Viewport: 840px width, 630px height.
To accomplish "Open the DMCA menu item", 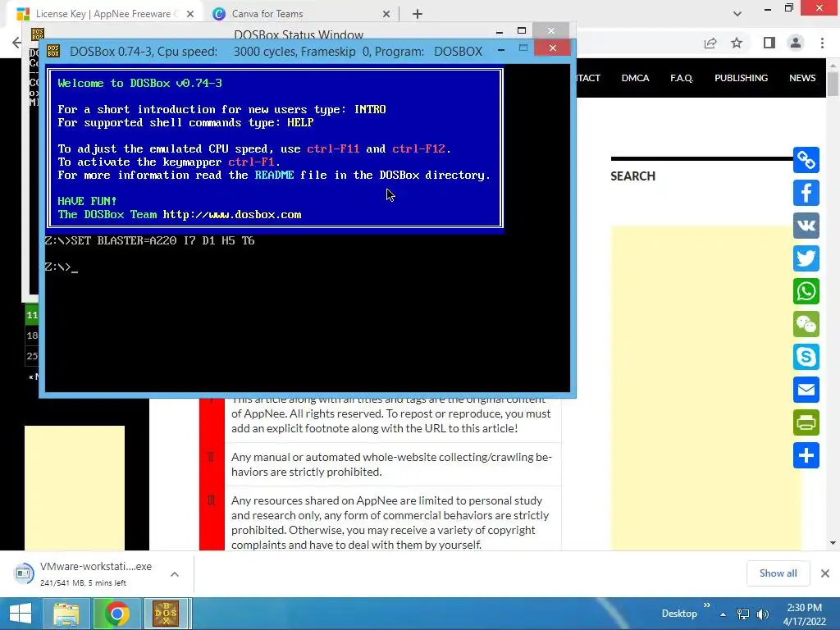I will [x=636, y=78].
